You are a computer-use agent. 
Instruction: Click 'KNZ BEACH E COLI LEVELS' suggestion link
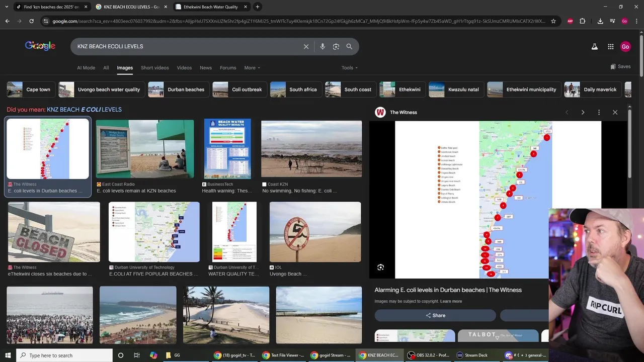point(84,110)
